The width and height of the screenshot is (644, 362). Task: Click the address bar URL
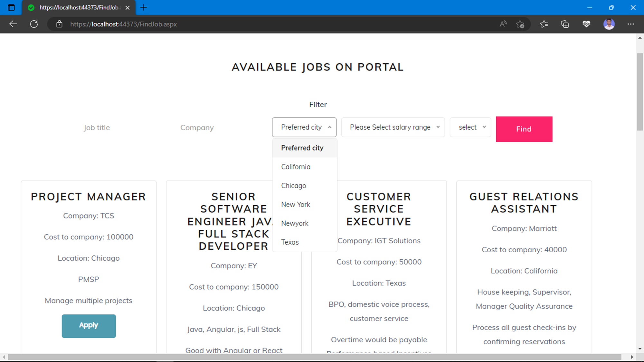coord(123,24)
